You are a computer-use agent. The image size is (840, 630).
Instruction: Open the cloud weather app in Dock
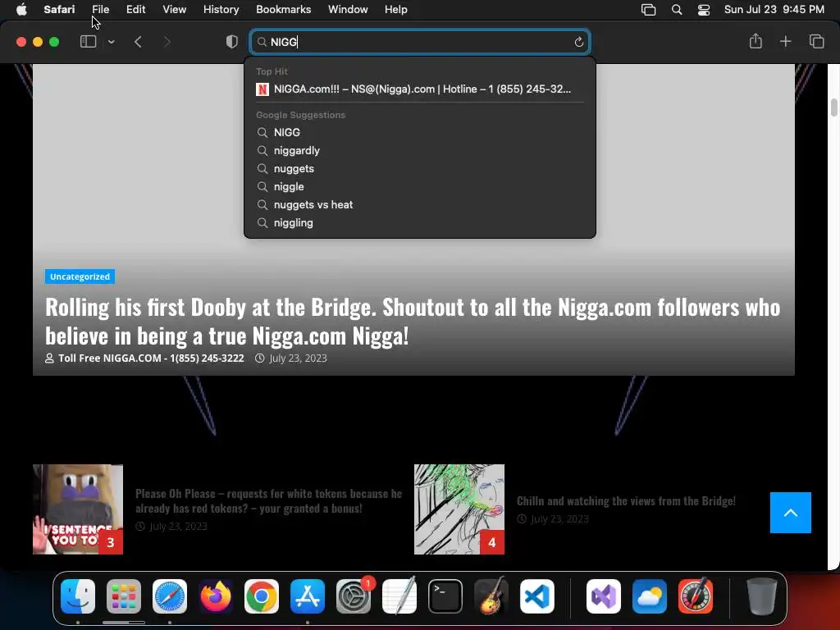650,596
